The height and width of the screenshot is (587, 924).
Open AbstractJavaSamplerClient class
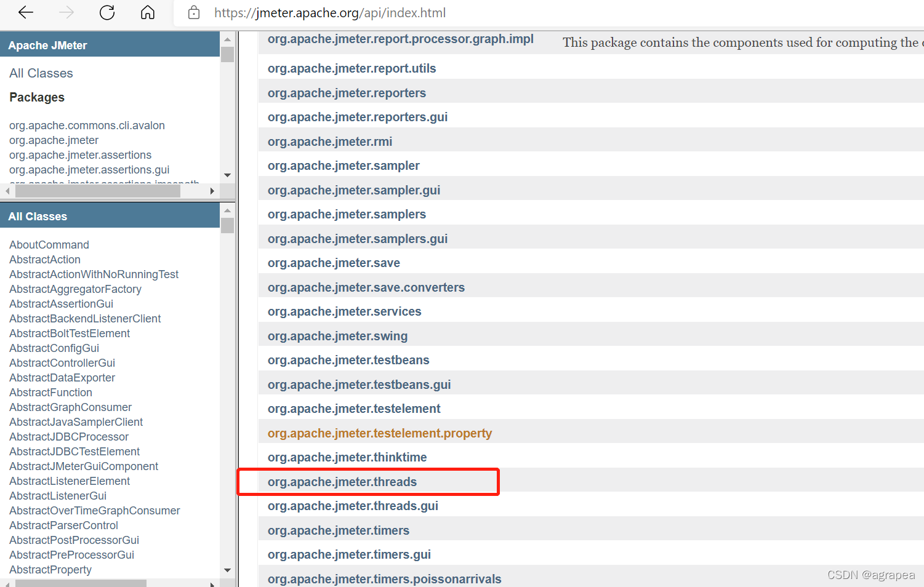click(x=76, y=422)
